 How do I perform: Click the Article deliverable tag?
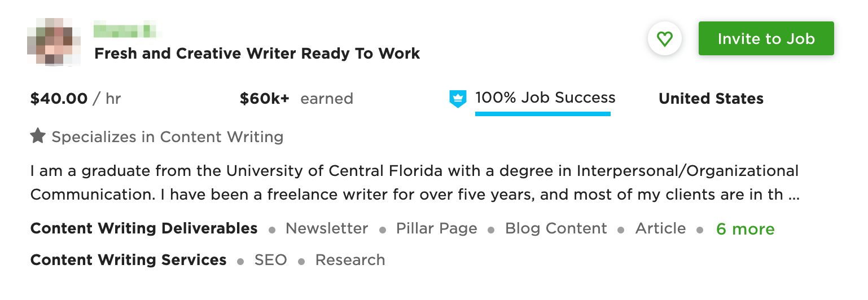pos(660,228)
